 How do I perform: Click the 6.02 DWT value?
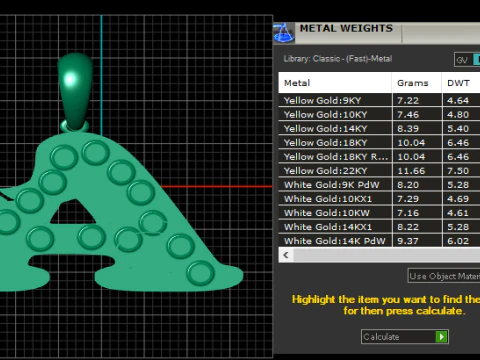point(458,241)
